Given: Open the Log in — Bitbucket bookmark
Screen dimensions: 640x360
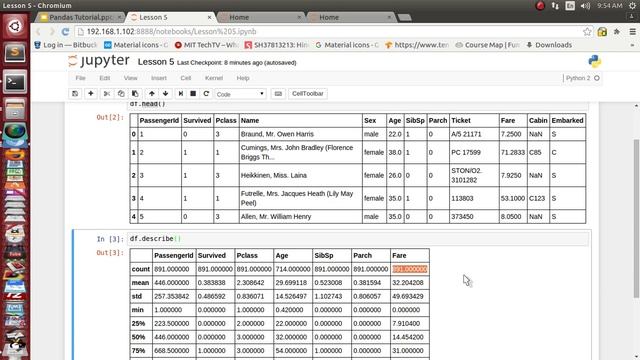Looking at the screenshot, I should (x=65, y=45).
